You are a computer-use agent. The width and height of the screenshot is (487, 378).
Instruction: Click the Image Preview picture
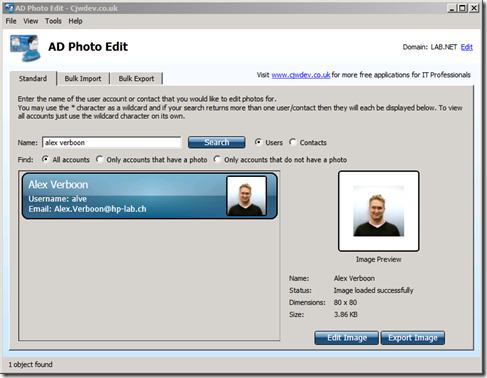pos(379,211)
